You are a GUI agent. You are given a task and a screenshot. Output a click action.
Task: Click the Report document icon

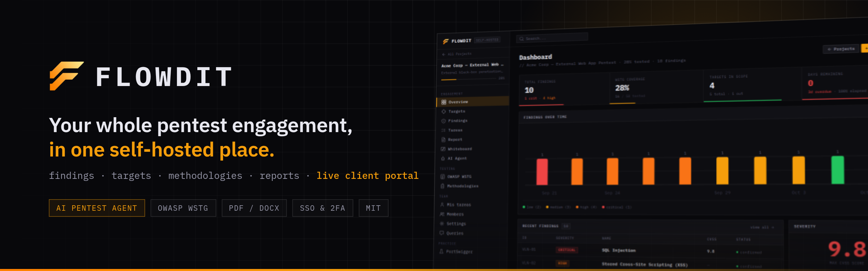[x=443, y=140]
